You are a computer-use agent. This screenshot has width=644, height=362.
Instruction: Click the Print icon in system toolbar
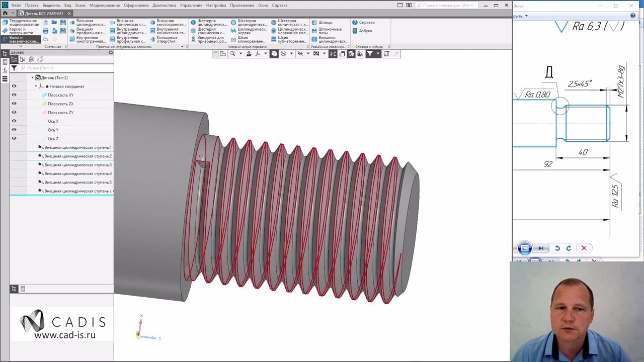click(45, 31)
